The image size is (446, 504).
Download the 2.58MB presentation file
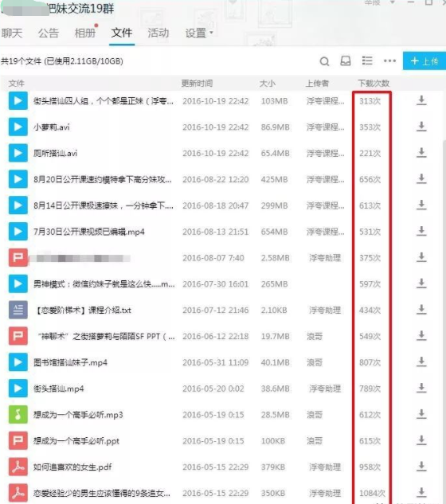pyautogui.click(x=421, y=257)
